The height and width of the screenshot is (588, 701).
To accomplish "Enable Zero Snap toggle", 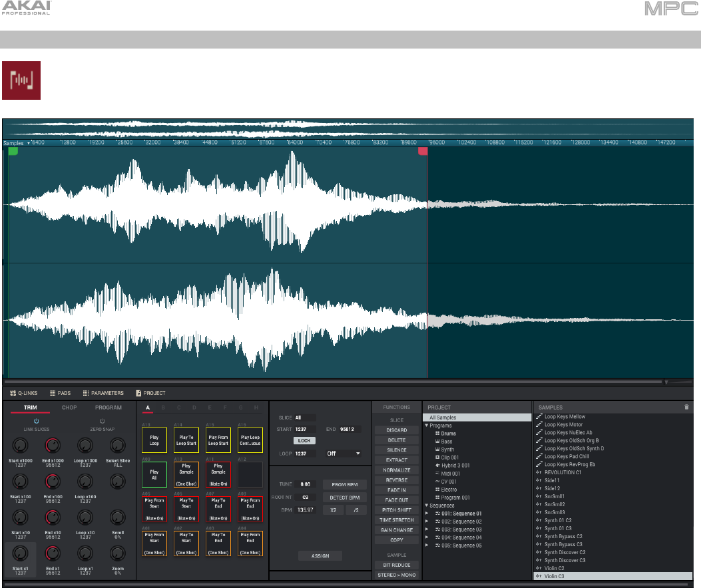I will (102, 421).
